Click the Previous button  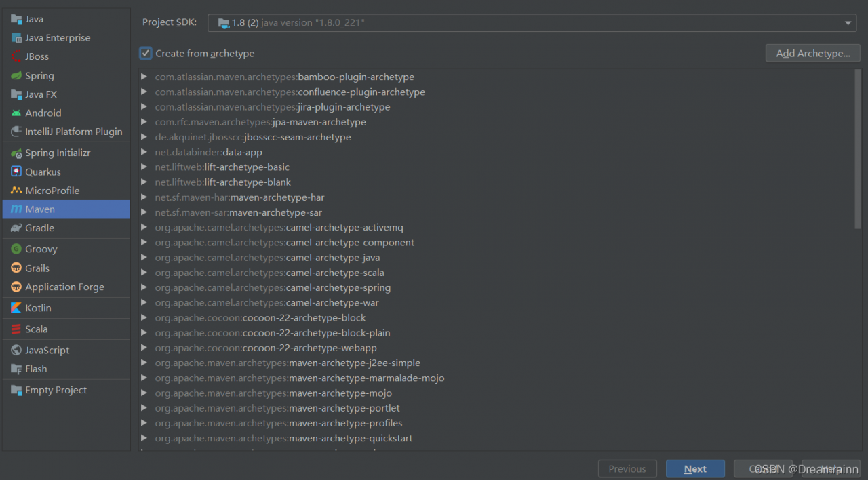(627, 468)
